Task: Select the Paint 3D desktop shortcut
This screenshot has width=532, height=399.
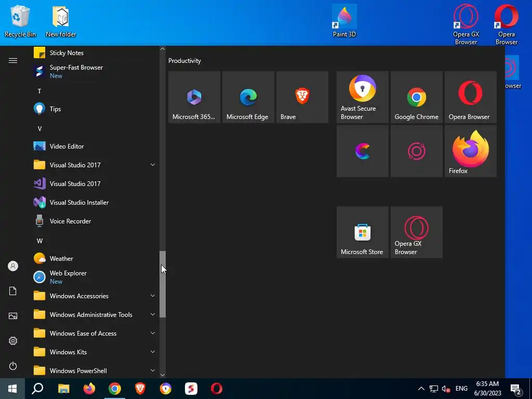Action: click(x=344, y=21)
